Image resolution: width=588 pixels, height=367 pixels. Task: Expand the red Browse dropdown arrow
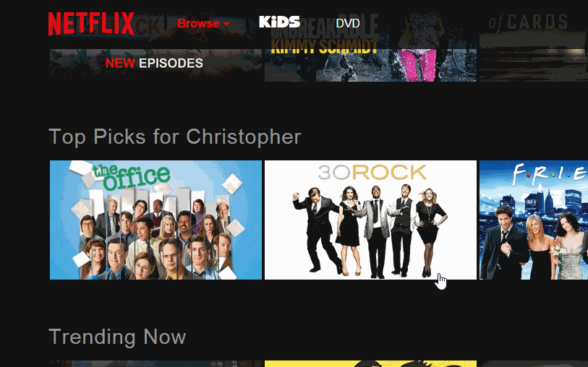[226, 24]
